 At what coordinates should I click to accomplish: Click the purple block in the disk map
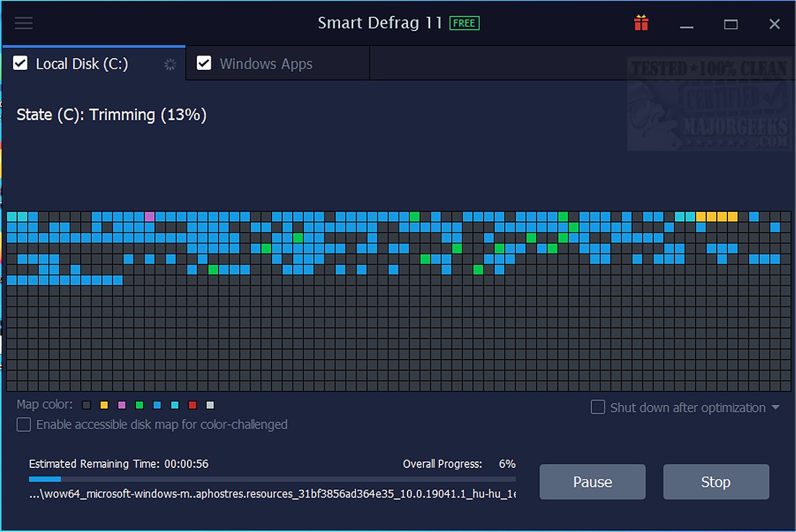point(149,216)
